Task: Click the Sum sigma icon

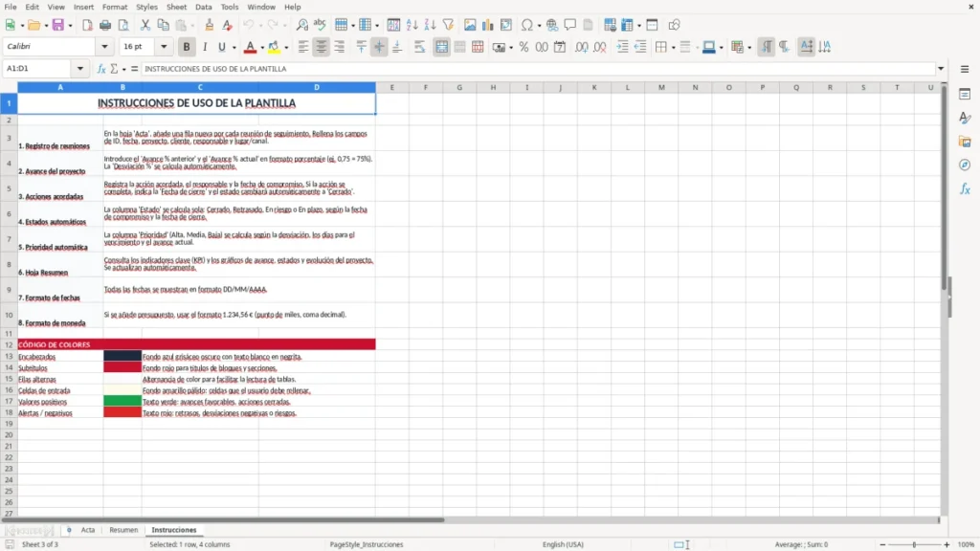Action: pos(114,69)
